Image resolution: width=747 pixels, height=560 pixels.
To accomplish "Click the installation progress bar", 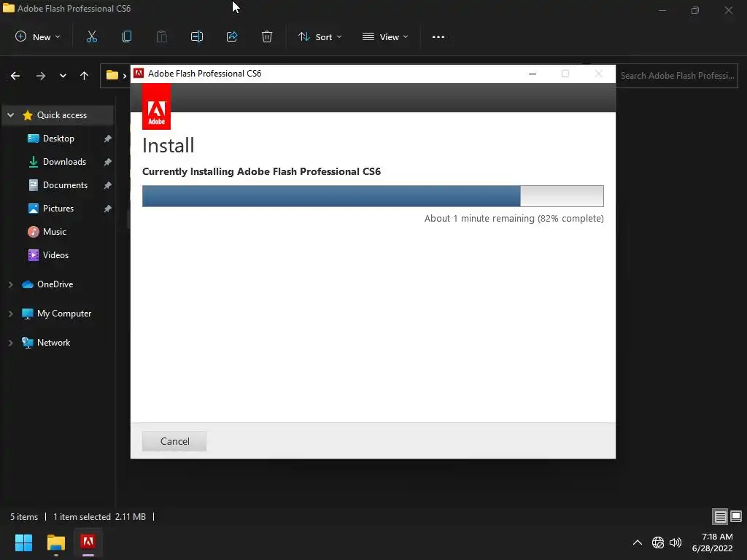I will click(373, 196).
